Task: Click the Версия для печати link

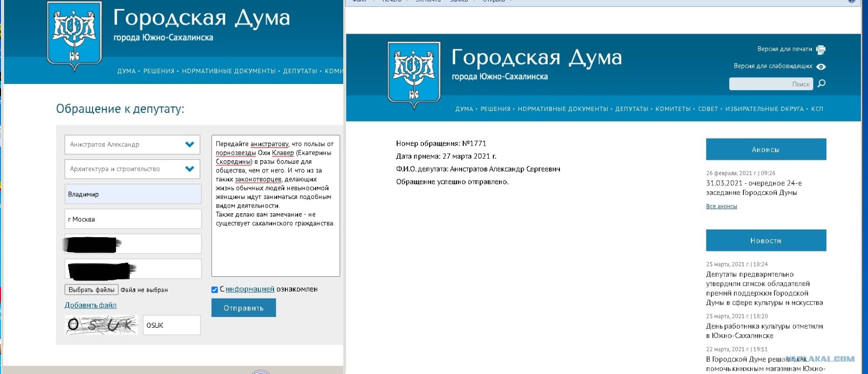Action: (785, 49)
